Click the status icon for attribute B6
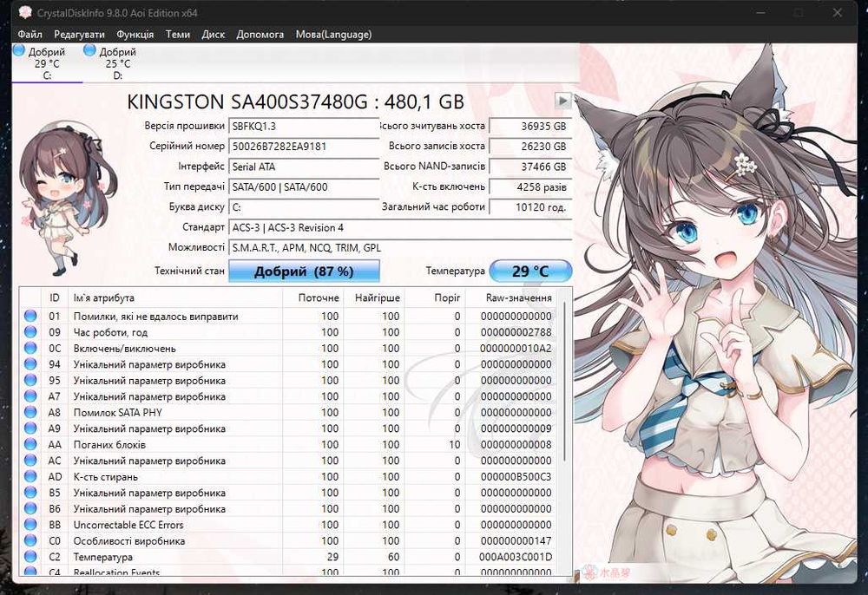This screenshot has width=868, height=595. coord(30,508)
